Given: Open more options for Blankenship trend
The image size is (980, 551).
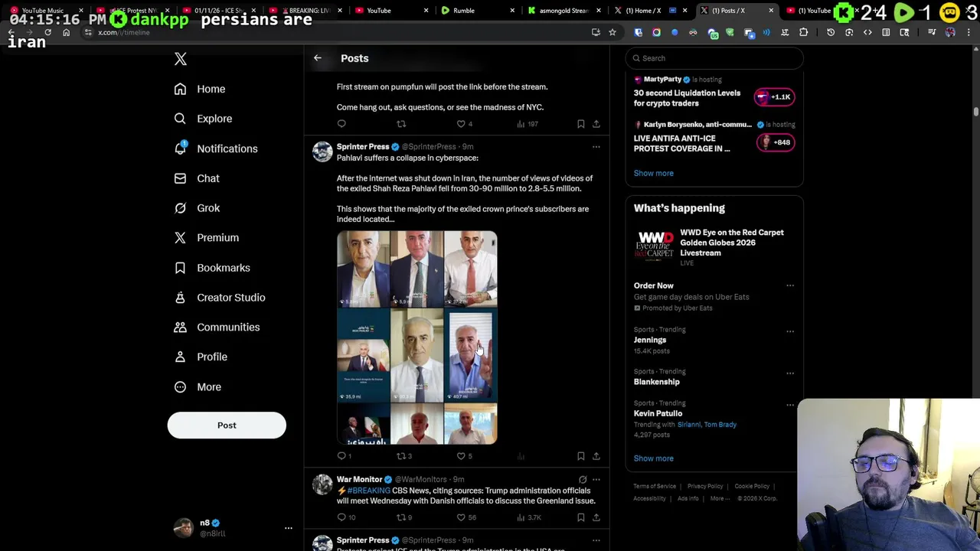Looking at the screenshot, I should [x=790, y=373].
